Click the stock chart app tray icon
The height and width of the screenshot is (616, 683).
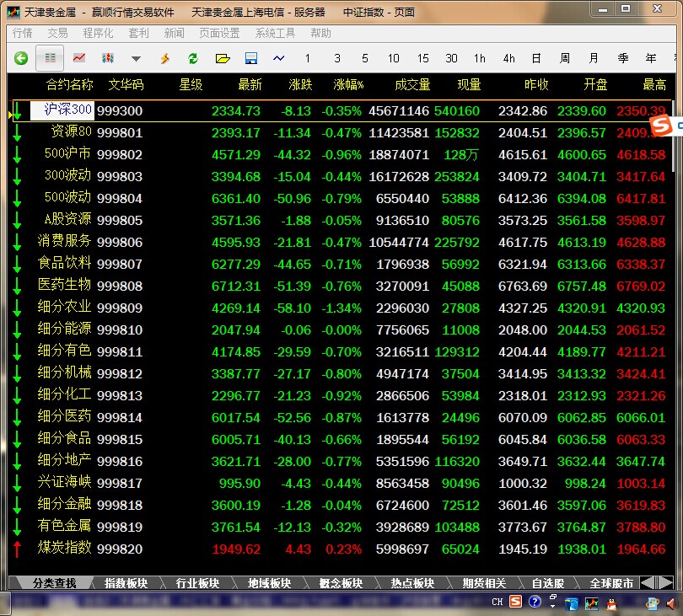click(592, 604)
